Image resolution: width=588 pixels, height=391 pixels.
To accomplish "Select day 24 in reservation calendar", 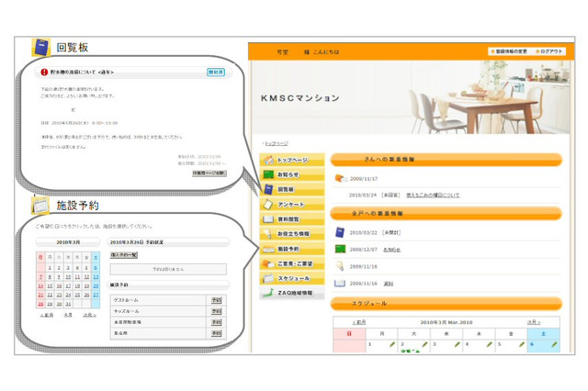I will pos(68,295).
